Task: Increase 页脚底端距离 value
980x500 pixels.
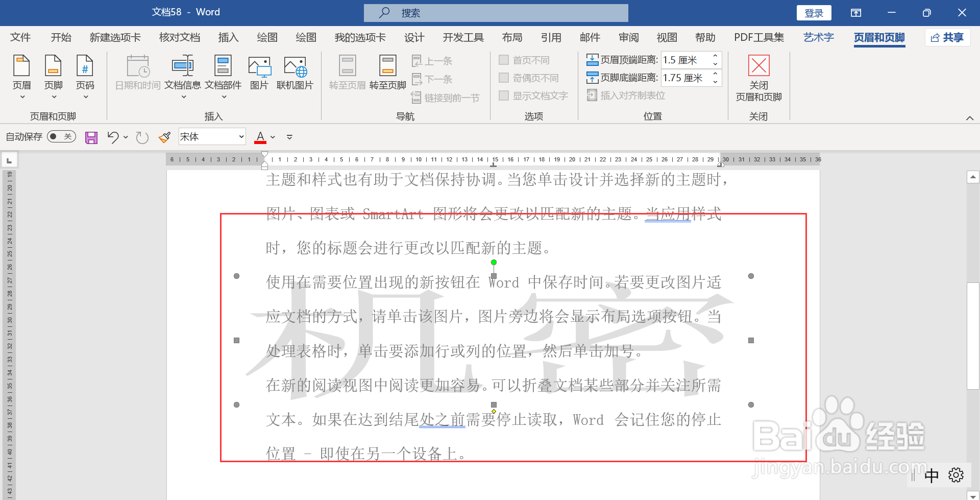Action: (715, 74)
